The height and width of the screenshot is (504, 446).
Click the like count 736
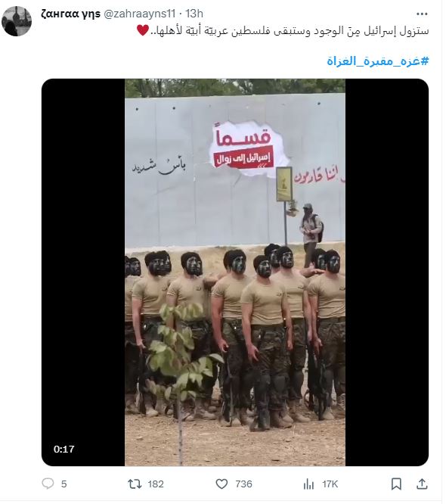coord(243,484)
